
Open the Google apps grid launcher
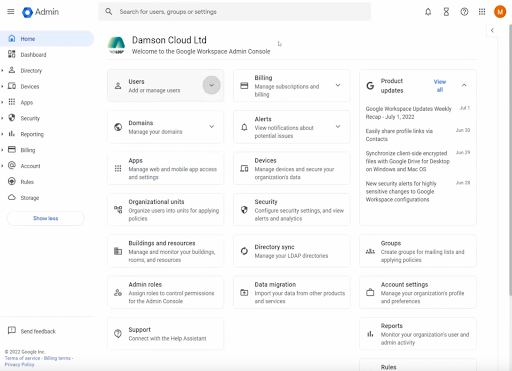click(482, 12)
